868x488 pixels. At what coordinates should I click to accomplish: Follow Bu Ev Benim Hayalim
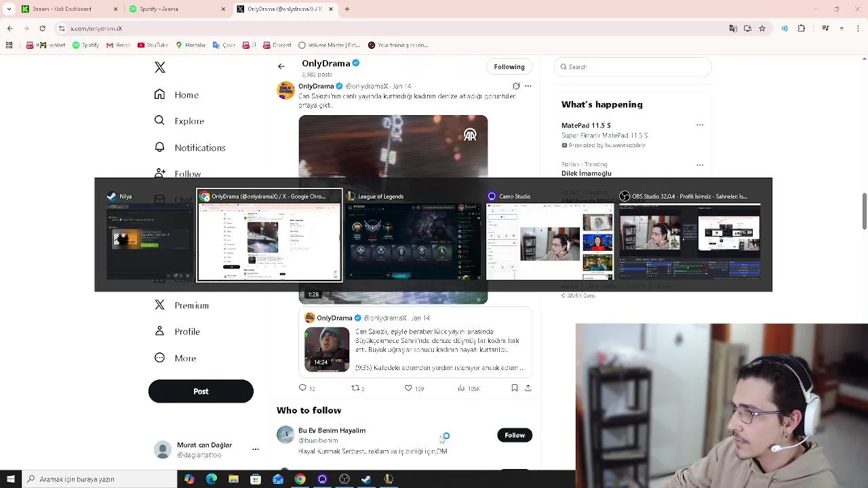pyautogui.click(x=515, y=435)
